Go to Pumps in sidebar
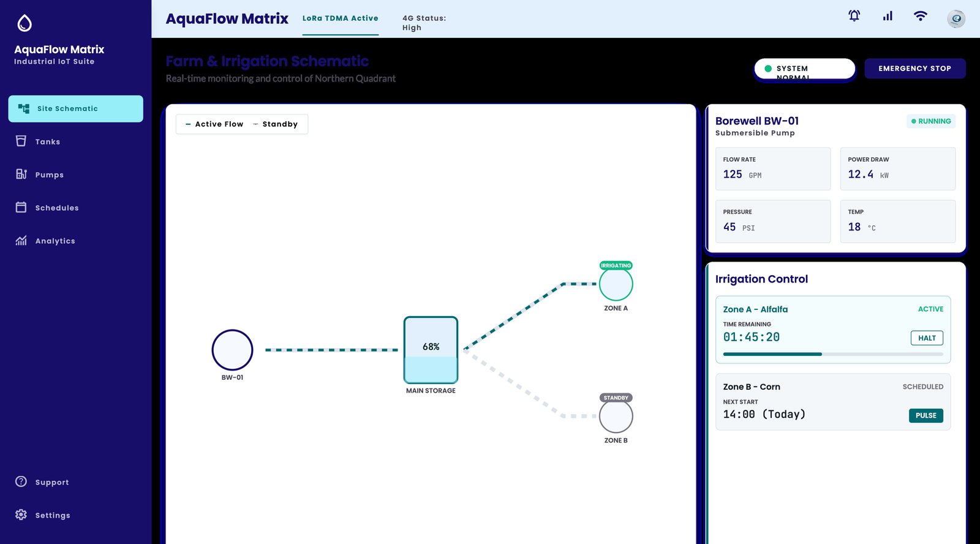The height and width of the screenshot is (544, 980). tap(76, 175)
